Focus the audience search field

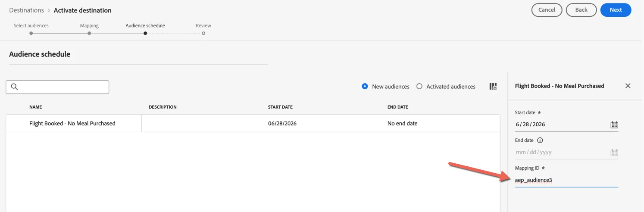click(x=57, y=87)
